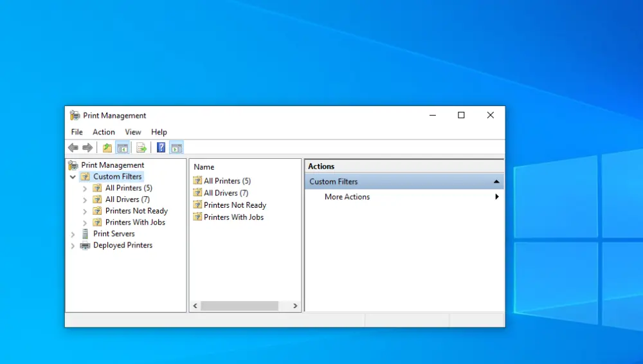
Task: Toggle Show/Hide Console Tree toolbar button
Action: [x=122, y=148]
